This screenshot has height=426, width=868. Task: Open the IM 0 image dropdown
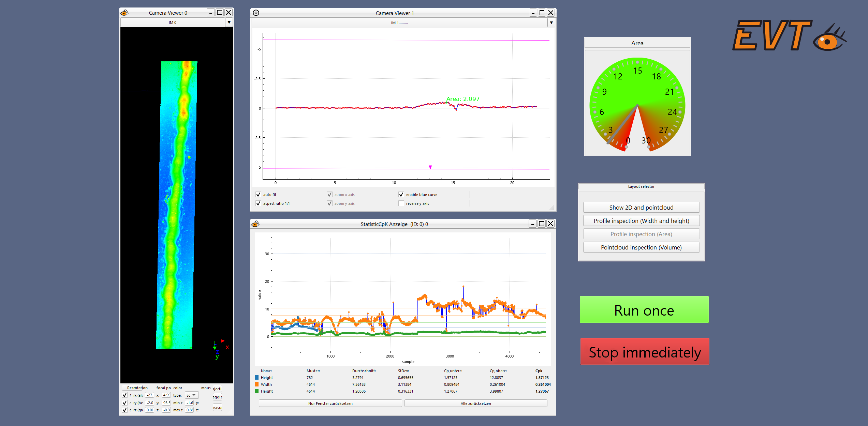229,22
